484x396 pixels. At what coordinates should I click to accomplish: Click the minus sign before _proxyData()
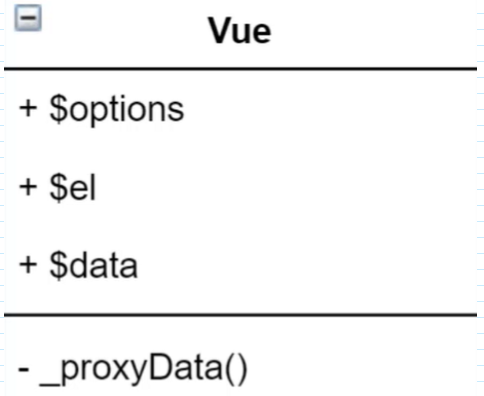(24, 369)
